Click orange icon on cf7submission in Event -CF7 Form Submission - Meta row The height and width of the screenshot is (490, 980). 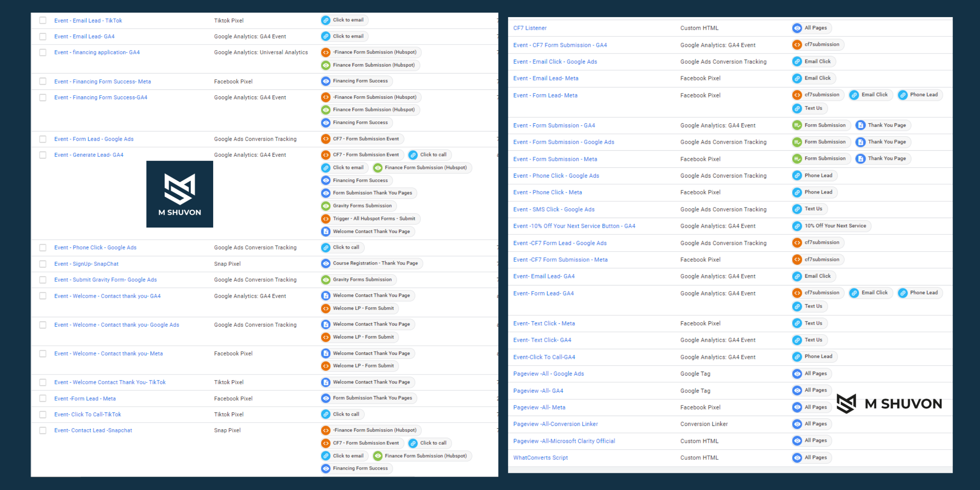point(797,260)
